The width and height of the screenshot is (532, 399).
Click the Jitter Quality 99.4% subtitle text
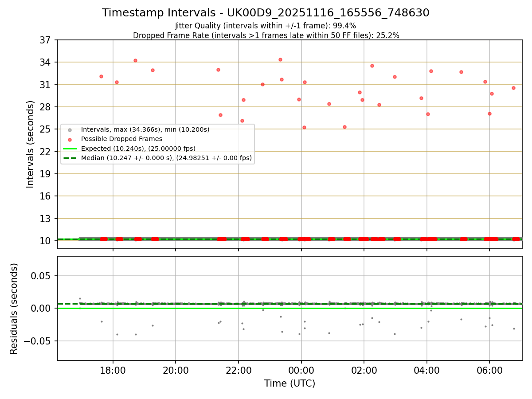point(266,26)
